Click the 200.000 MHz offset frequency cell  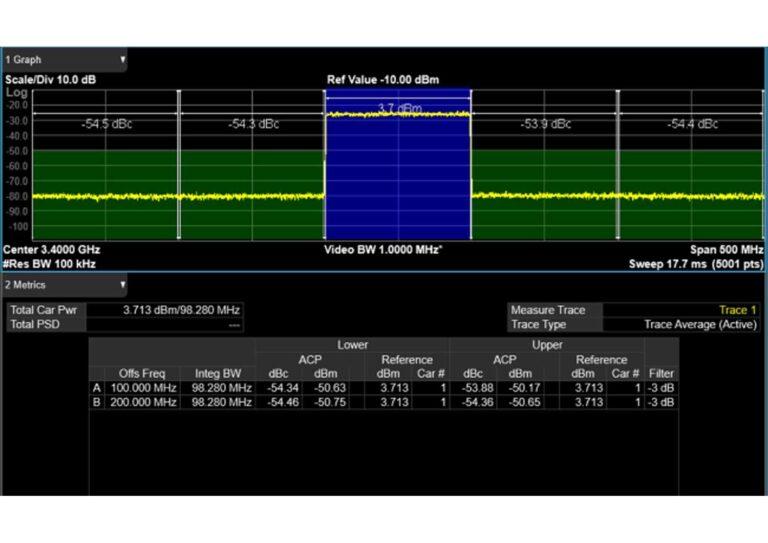[143, 402]
